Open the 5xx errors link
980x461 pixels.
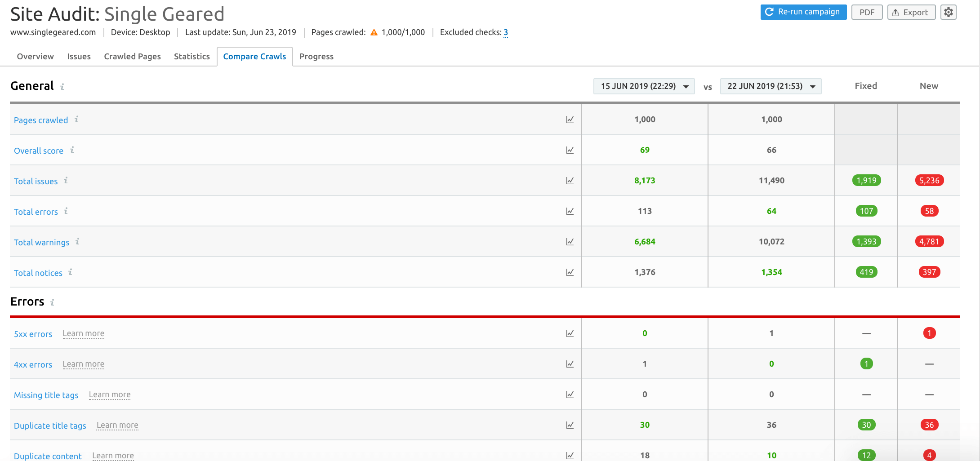(33, 334)
